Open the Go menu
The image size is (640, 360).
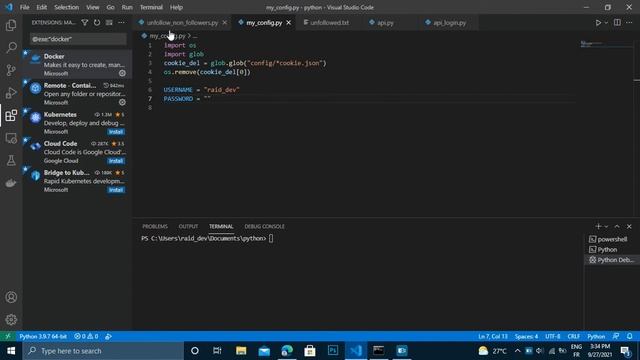click(x=110, y=7)
